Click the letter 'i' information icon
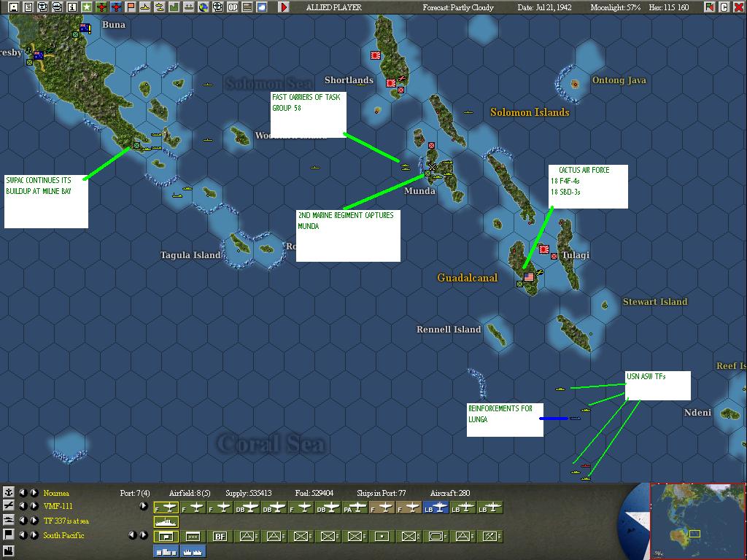747x560 pixels. pos(72,7)
